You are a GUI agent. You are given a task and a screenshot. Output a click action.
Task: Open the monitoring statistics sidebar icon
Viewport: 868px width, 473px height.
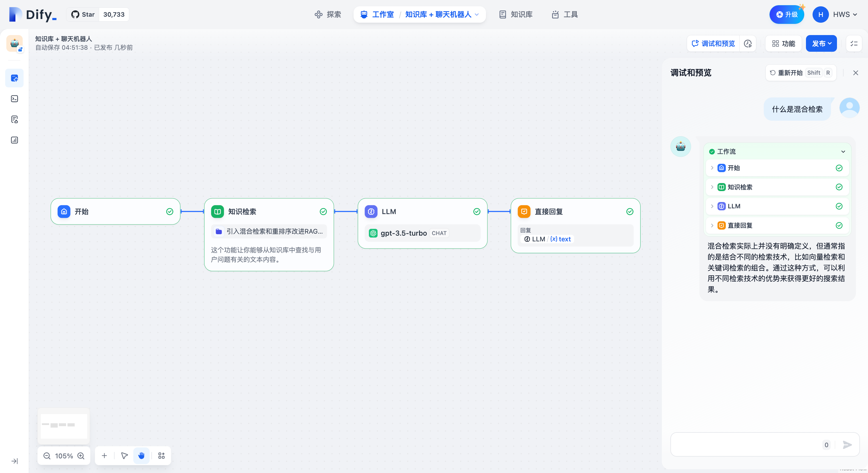(14, 140)
